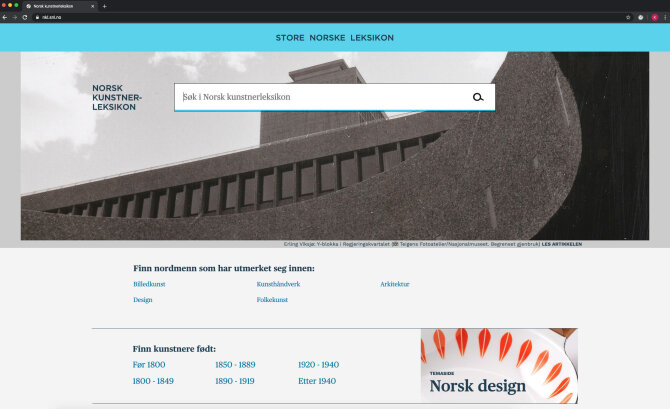Open a new browser tab
The height and width of the screenshot is (409, 670).
(x=104, y=6)
